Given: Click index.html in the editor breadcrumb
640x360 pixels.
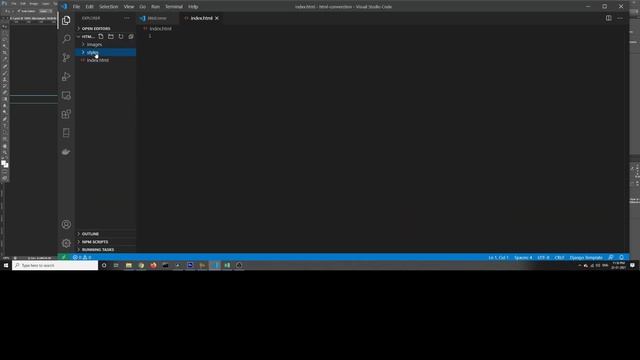Looking at the screenshot, I should (160, 29).
